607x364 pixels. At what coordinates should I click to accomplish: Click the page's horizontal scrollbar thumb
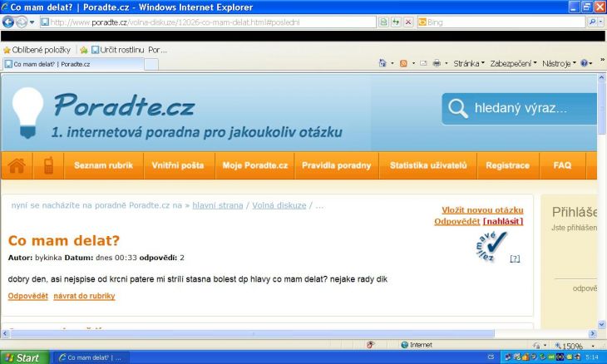point(252,333)
